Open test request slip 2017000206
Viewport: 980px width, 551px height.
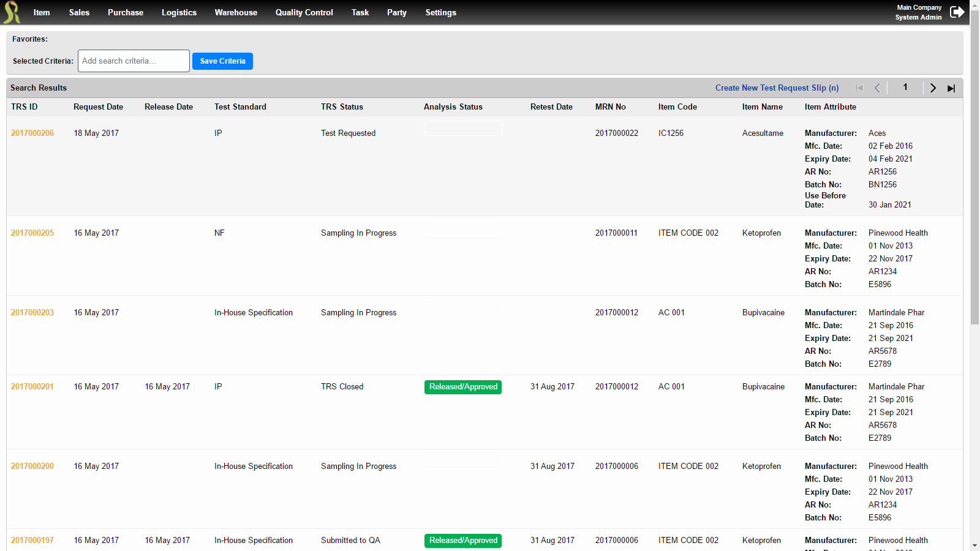pos(32,133)
